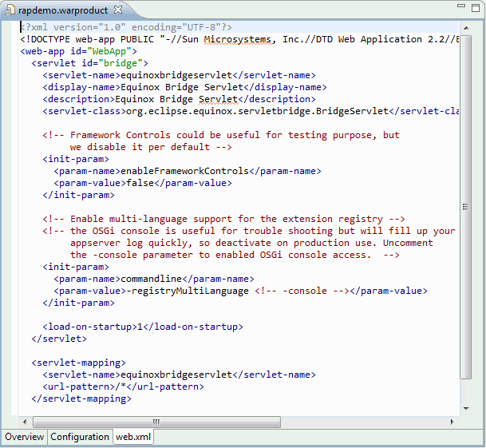The width and height of the screenshot is (486, 448).
Task: Click the vertical scrollbar thumb
Action: click(466, 207)
